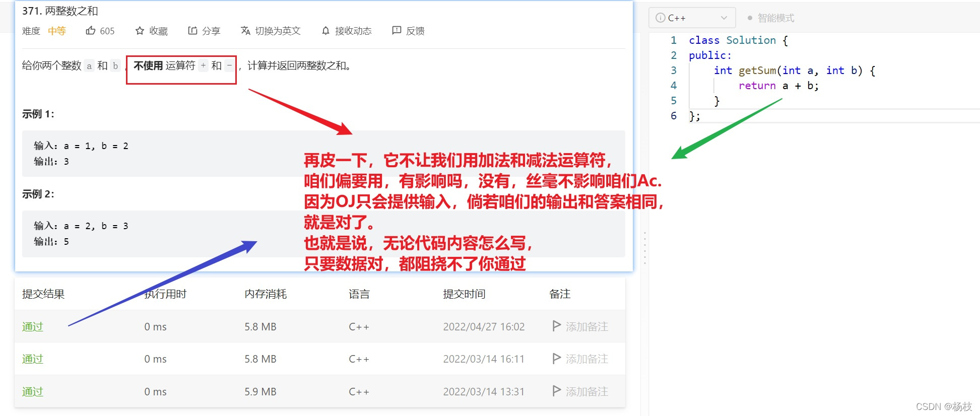980x416 pixels.
Task: Click the translate language icon
Action: pyautogui.click(x=245, y=31)
